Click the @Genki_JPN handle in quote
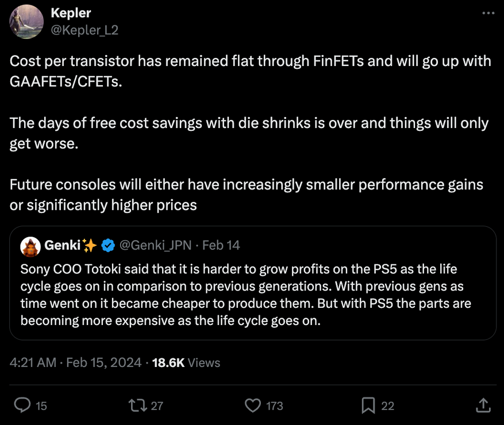The height and width of the screenshot is (425, 504). [156, 246]
